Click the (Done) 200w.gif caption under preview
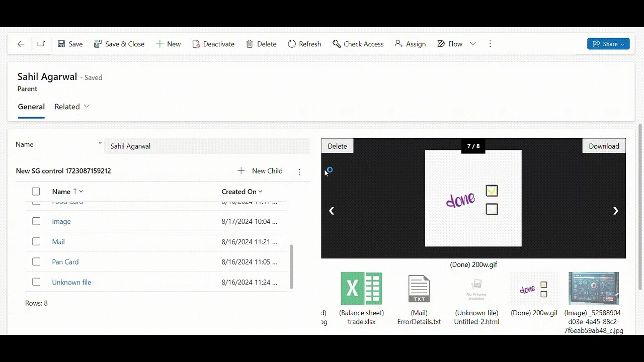Screen dimensions: 644x362 point(473,264)
